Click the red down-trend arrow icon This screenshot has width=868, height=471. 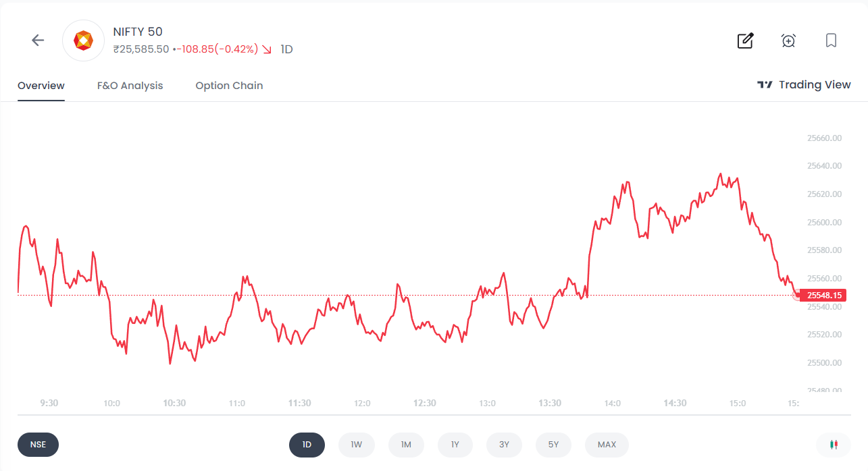267,49
